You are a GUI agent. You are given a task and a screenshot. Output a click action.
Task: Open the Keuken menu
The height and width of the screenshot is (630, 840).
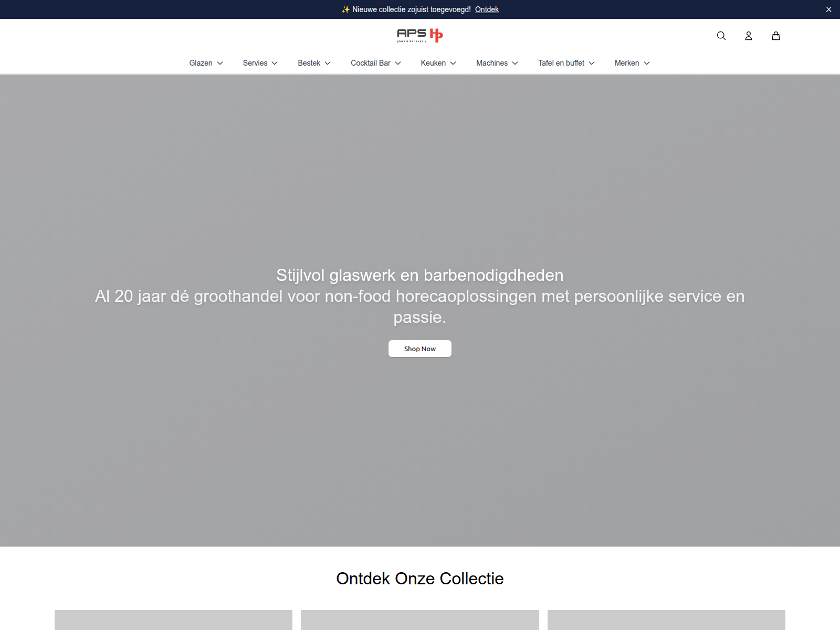pyautogui.click(x=438, y=63)
